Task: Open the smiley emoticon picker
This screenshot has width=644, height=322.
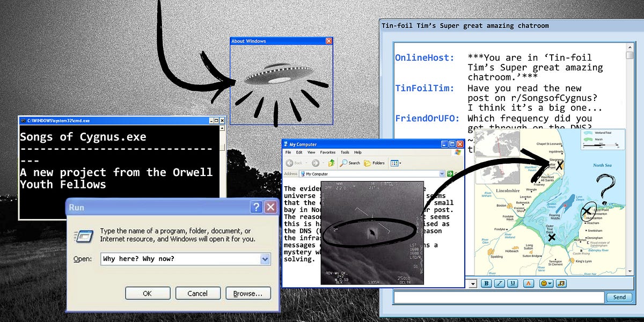Action: (546, 283)
